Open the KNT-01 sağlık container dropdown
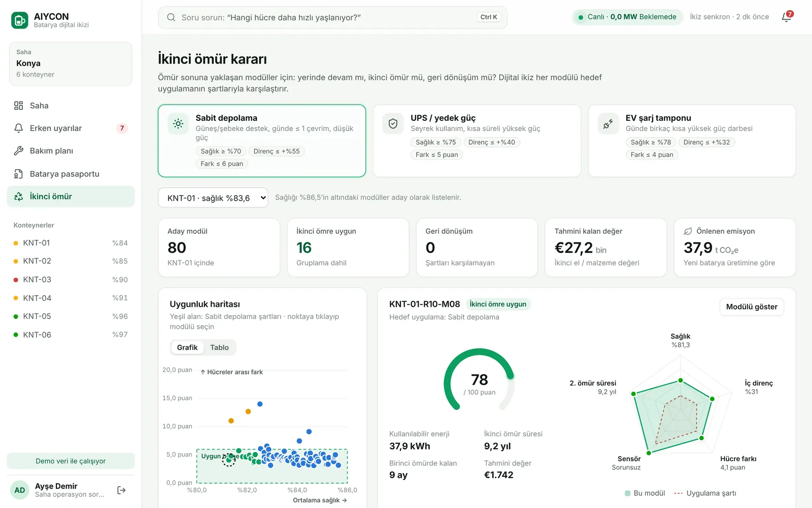This screenshot has width=812, height=508. coord(213,198)
